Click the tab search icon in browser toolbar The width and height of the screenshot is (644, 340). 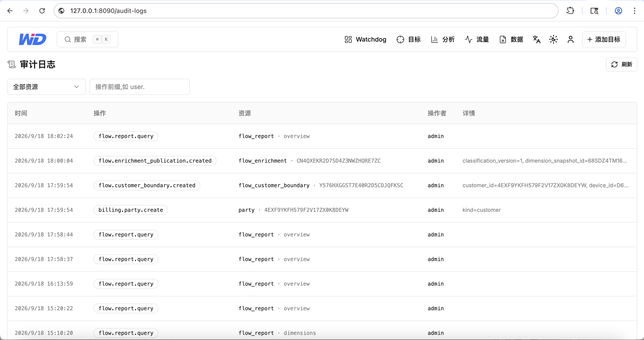coord(594,11)
